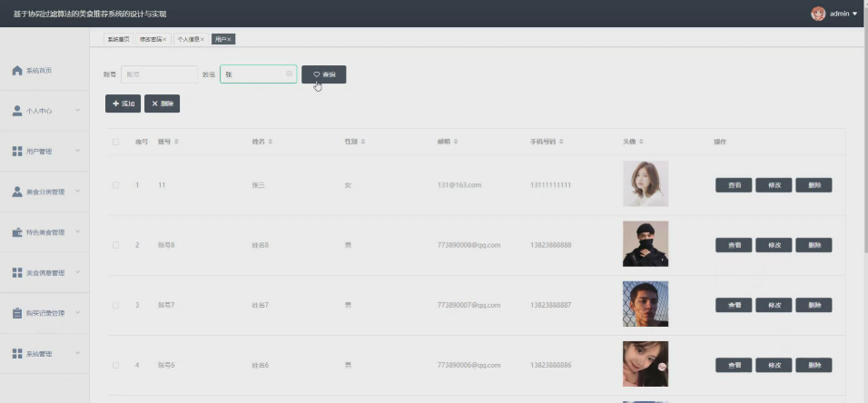Click 删除 for the 张三 row
Viewport: 868px width, 403px height.
[814, 185]
